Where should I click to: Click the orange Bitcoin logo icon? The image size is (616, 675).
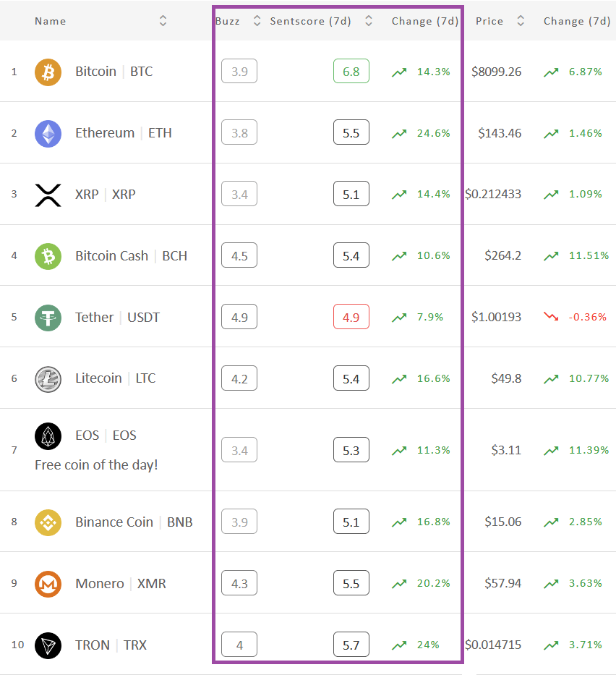pos(48,72)
